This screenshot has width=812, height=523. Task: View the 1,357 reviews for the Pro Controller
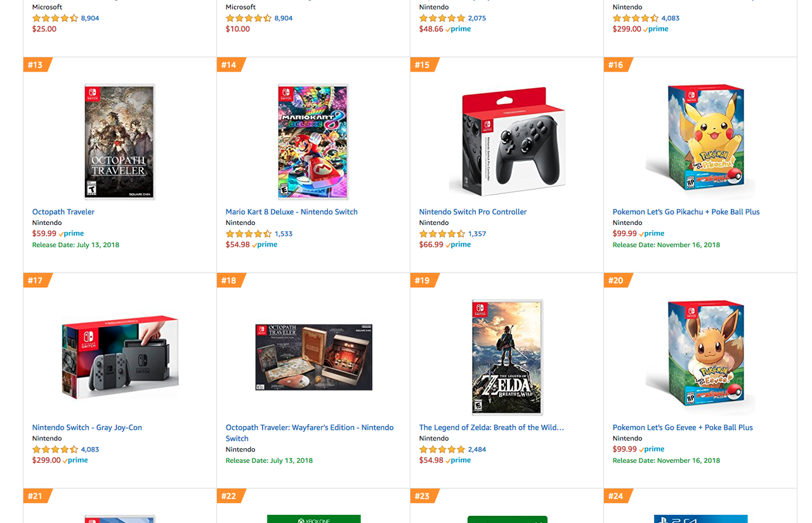point(477,234)
